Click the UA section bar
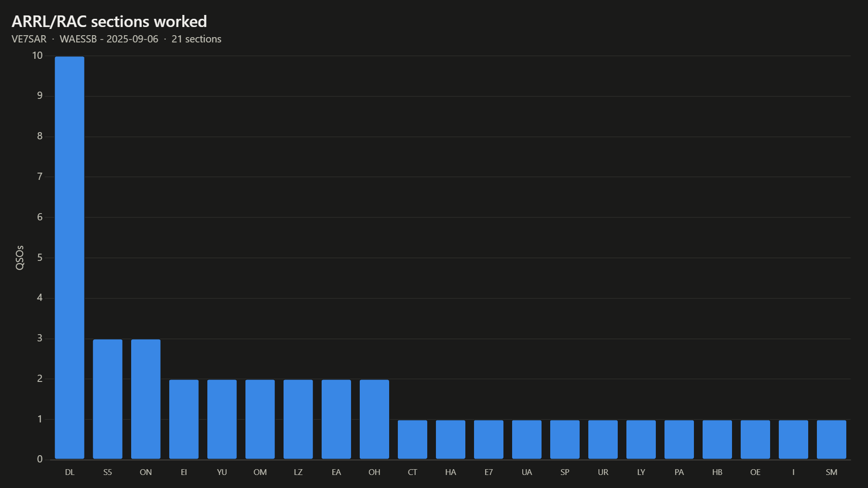Screen dimensions: 868x488 [527, 439]
